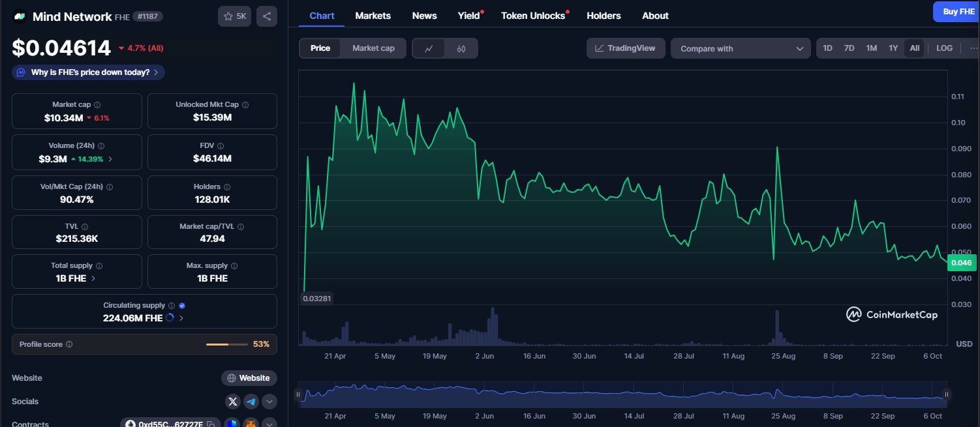Open 'Why is FHE's price down today?' link
Viewport: 980px width, 427px height.
coord(87,72)
